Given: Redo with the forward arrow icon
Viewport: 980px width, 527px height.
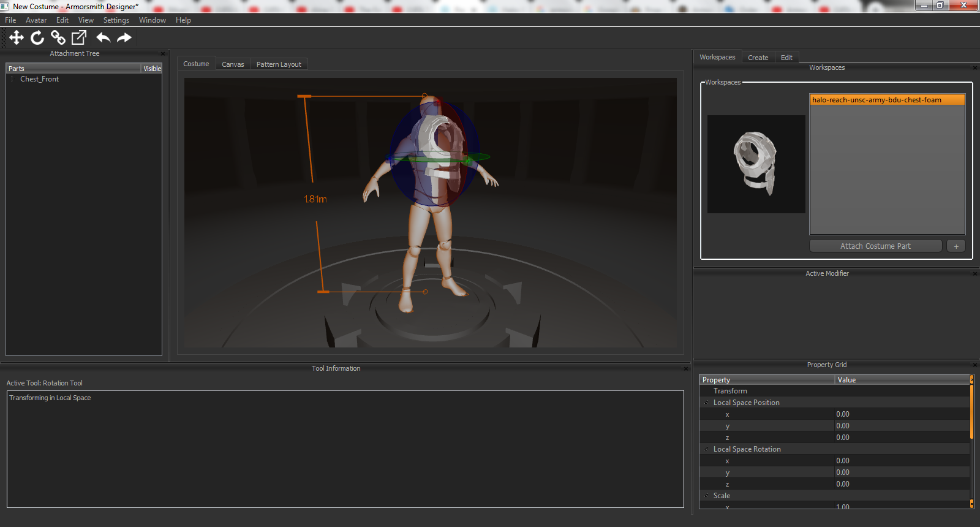Looking at the screenshot, I should pos(124,38).
